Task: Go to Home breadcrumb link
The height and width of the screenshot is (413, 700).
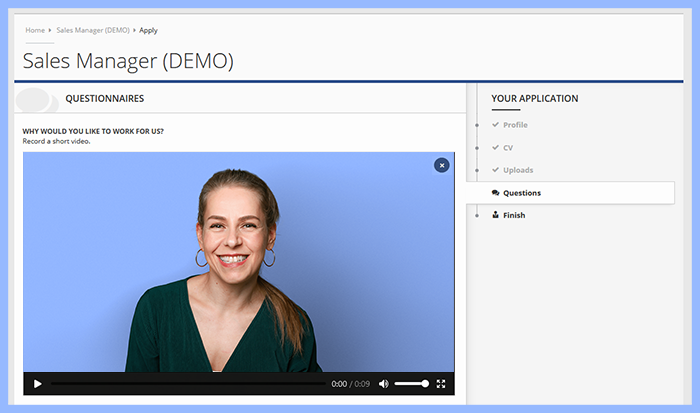Action: (x=35, y=30)
